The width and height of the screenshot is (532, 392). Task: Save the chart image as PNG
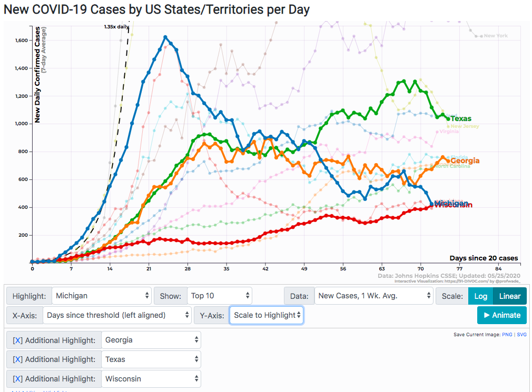pos(507,335)
